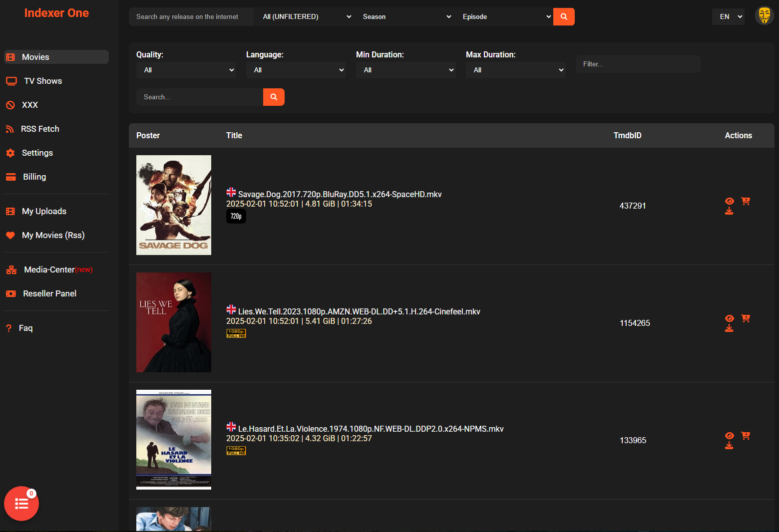
Task: Open the Language filter dropdown
Action: tap(296, 70)
